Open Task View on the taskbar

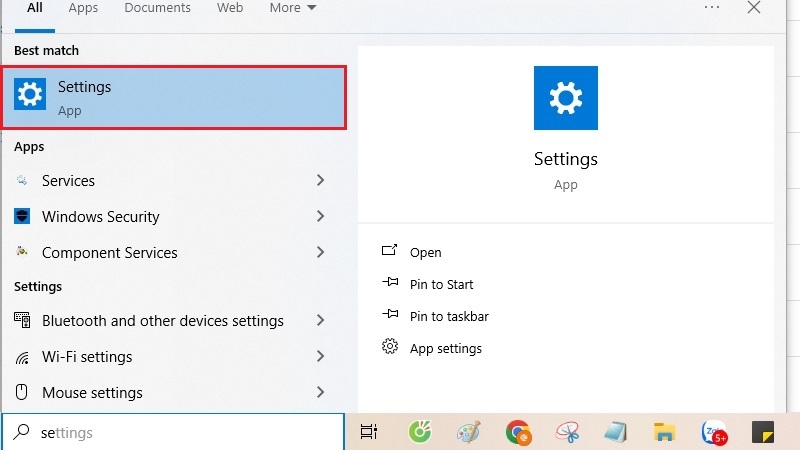pyautogui.click(x=369, y=432)
